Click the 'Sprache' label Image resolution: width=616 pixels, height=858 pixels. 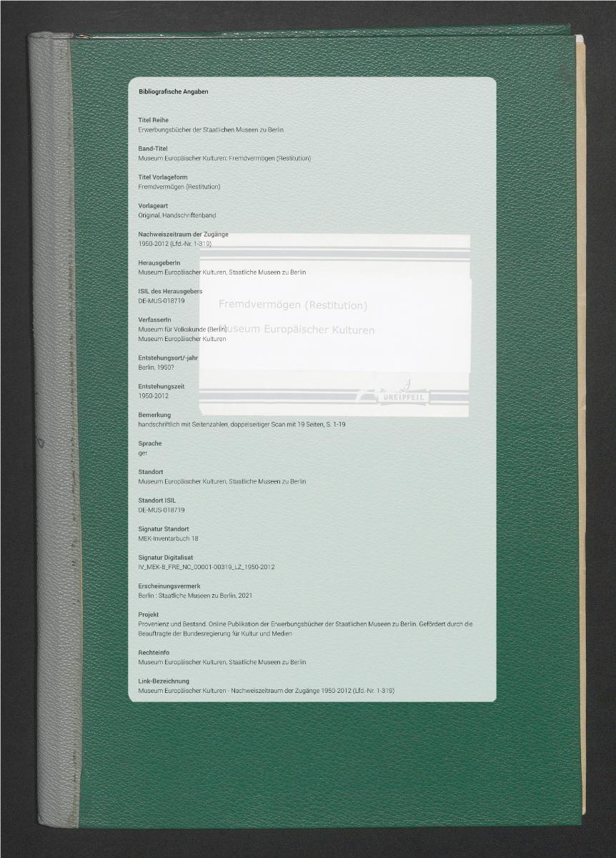(x=151, y=443)
